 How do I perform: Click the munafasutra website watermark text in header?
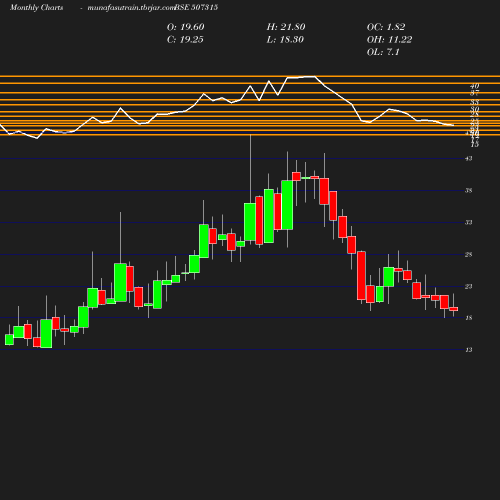[131, 8]
